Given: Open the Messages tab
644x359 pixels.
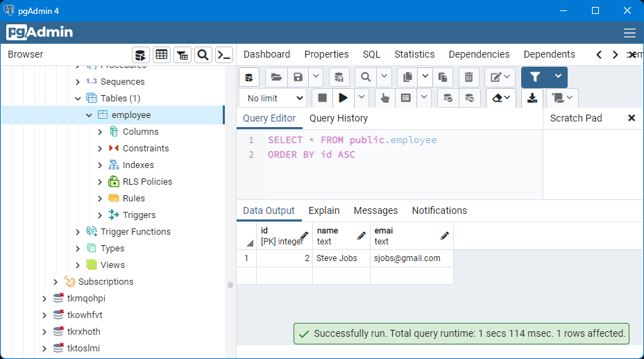Looking at the screenshot, I should click(375, 210).
